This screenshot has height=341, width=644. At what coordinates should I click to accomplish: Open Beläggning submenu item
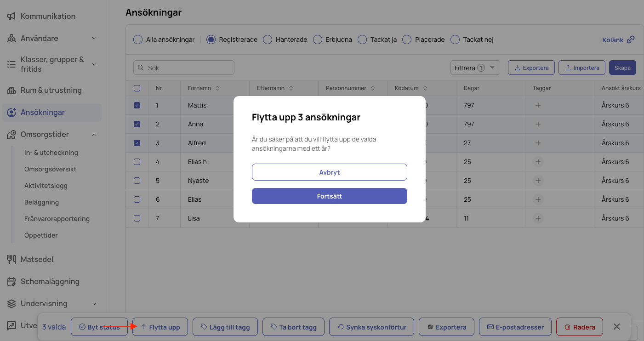point(41,202)
